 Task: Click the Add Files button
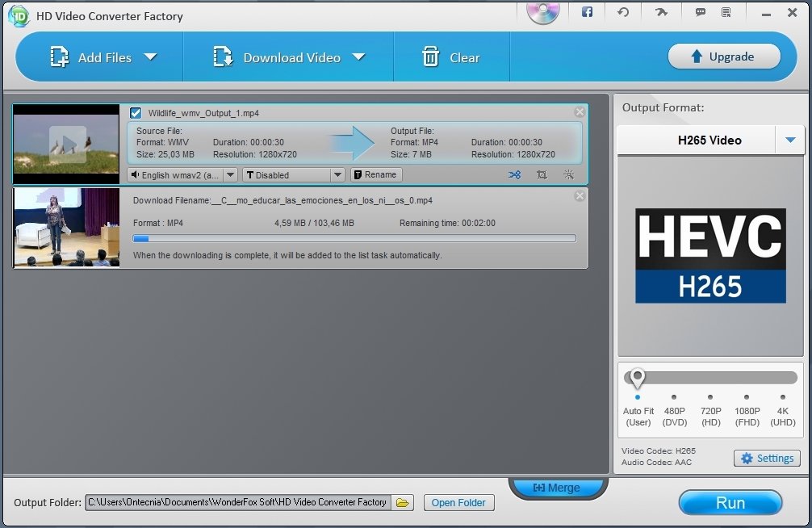(x=90, y=57)
